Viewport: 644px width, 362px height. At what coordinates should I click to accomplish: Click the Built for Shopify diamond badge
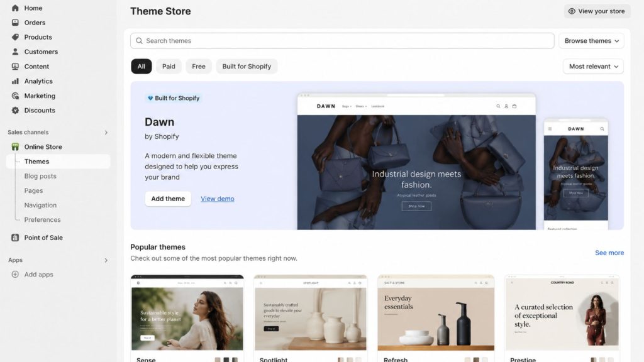coord(174,98)
